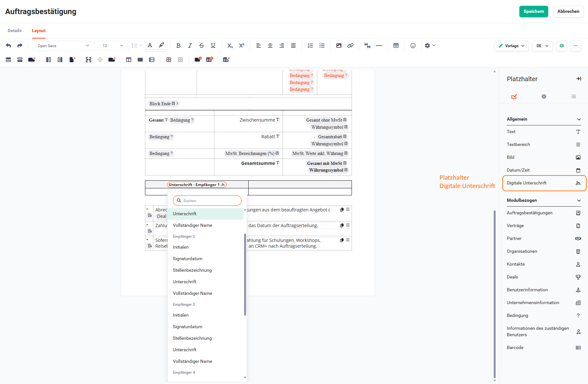Add a Digitale Unterschrift placeholder

(544, 183)
